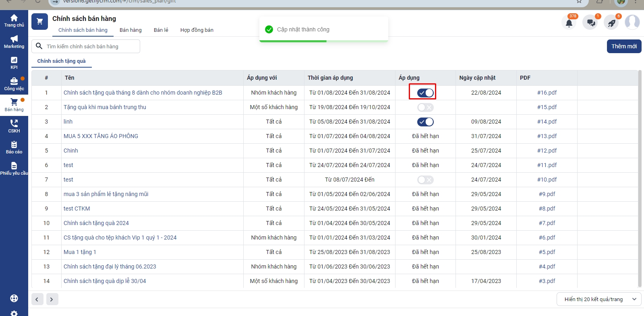
Task: Open the chat messages icon
Action: pyautogui.click(x=591, y=23)
